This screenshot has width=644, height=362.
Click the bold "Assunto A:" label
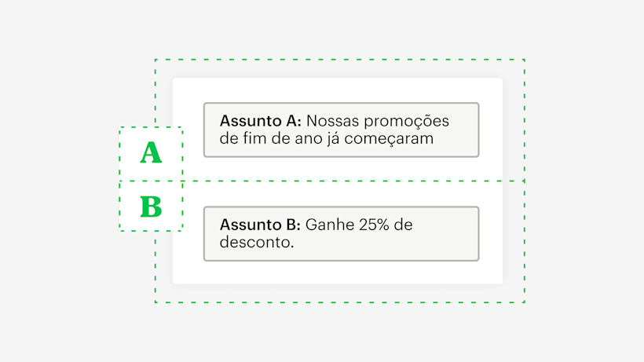pyautogui.click(x=261, y=121)
